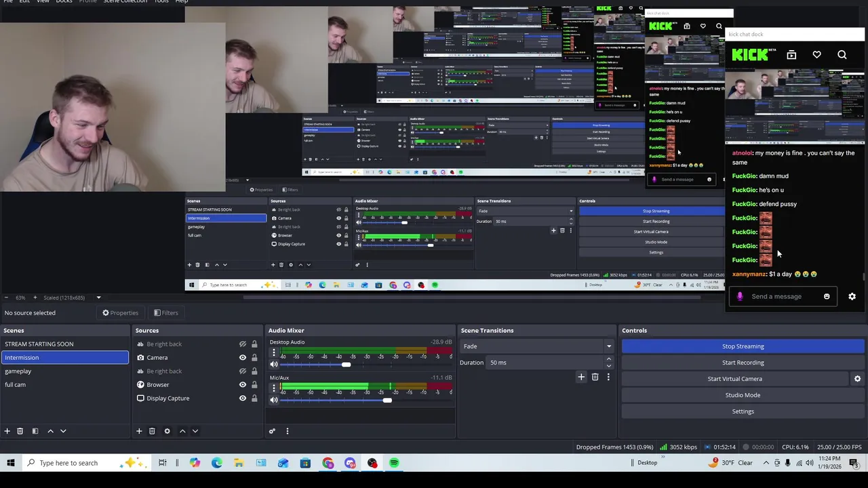Show hidden system tray icons chevron
868x488 pixels.
(x=766, y=463)
